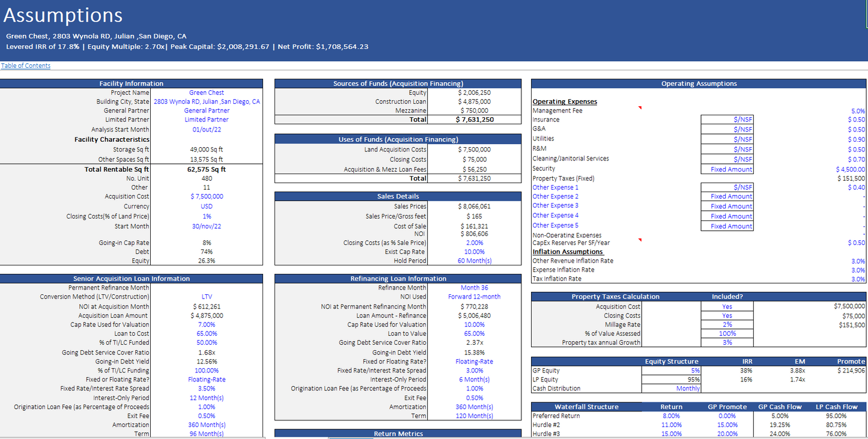
Task: Click the red comment marker beside Management Fee
Action: tap(640, 108)
